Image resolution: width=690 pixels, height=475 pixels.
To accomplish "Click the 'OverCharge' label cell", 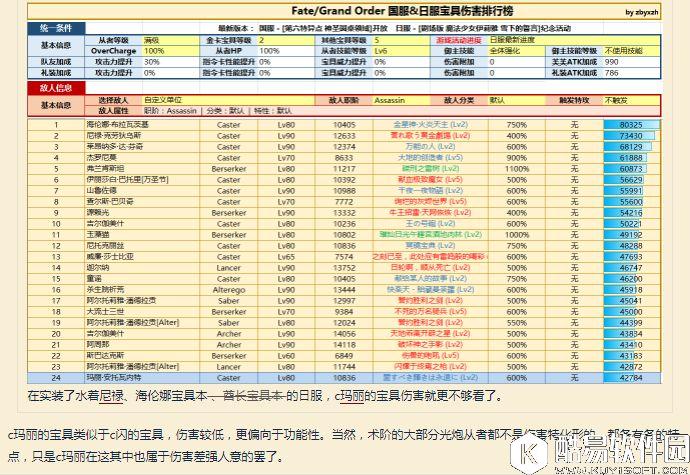I will click(x=114, y=51).
